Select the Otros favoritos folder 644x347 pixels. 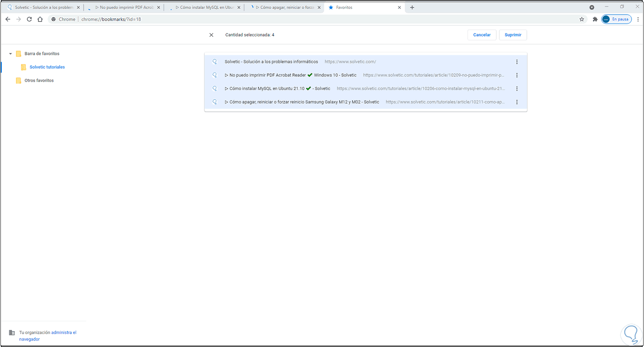pyautogui.click(x=39, y=81)
